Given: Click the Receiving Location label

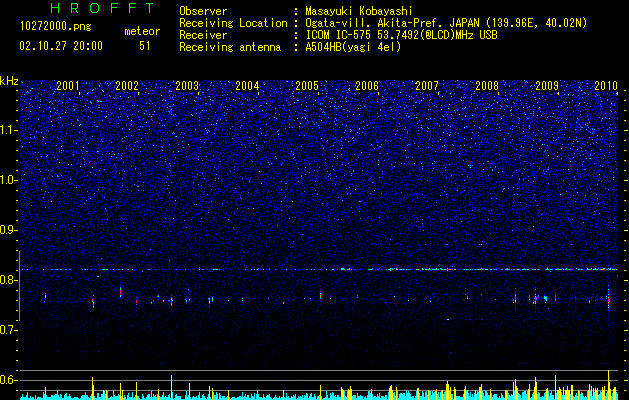Looking at the screenshot, I should point(233,23).
